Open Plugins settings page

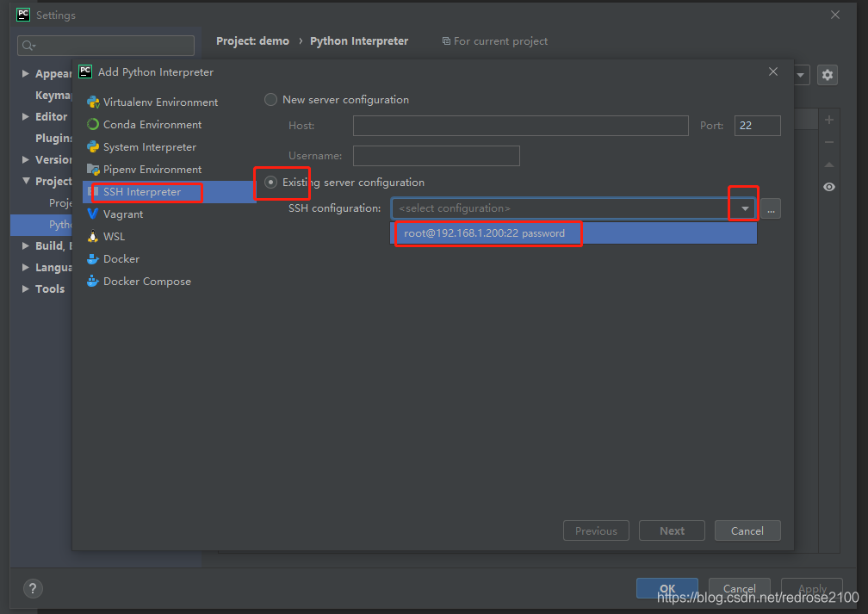click(x=53, y=139)
